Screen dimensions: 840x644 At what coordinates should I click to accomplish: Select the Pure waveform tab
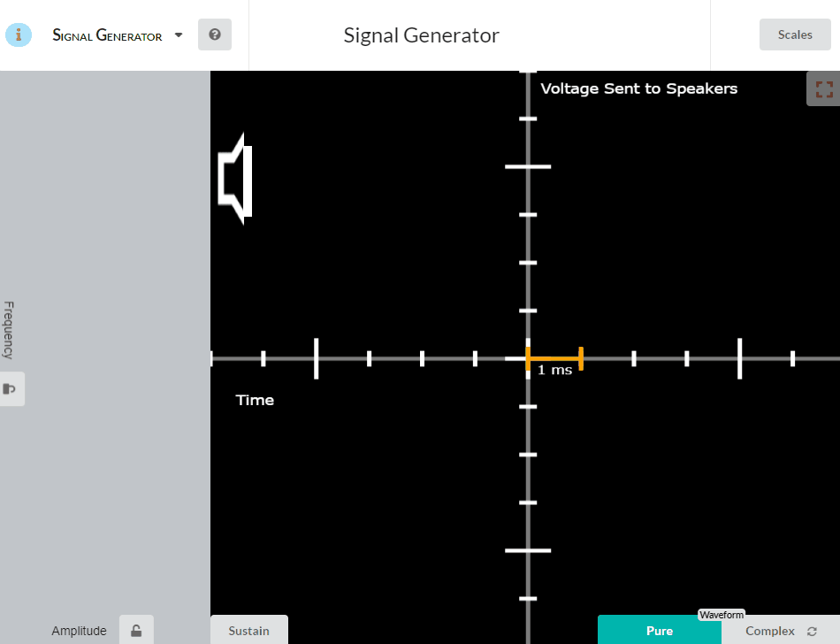659,631
